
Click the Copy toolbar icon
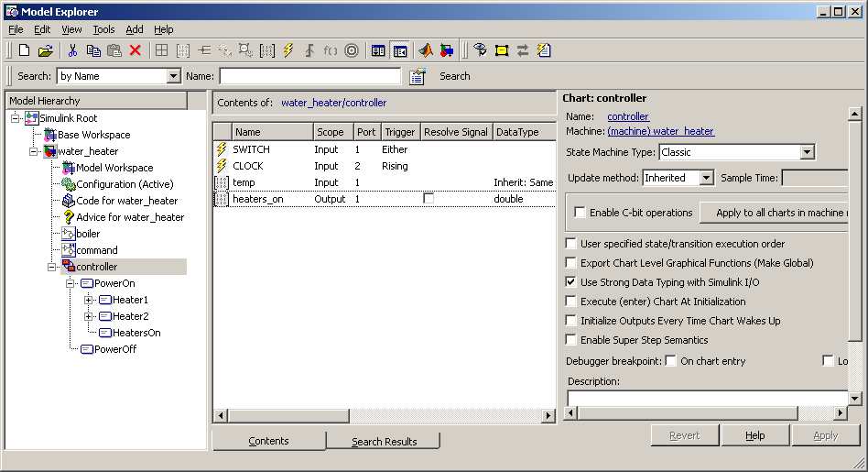pyautogui.click(x=93, y=50)
